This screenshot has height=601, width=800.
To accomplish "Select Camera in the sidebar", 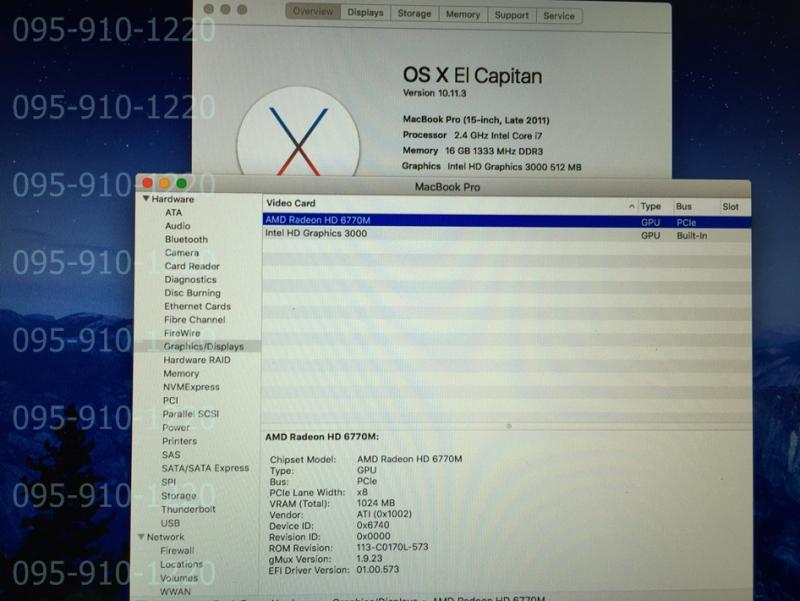I will 182,253.
